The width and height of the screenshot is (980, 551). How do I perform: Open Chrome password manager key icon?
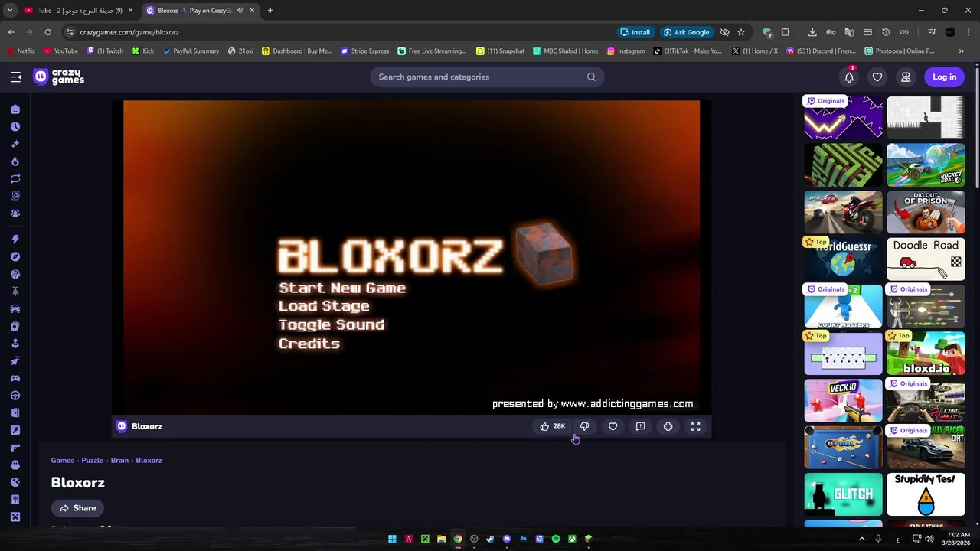831,32
